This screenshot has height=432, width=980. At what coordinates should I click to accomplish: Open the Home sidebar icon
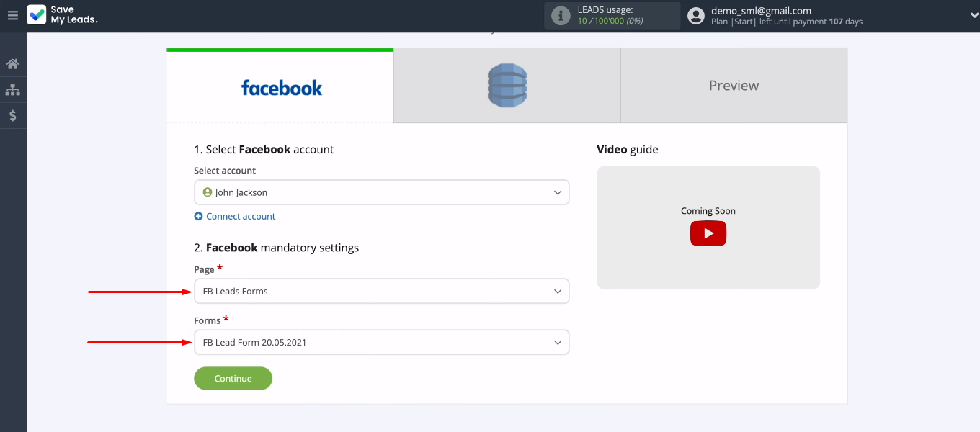[13, 64]
